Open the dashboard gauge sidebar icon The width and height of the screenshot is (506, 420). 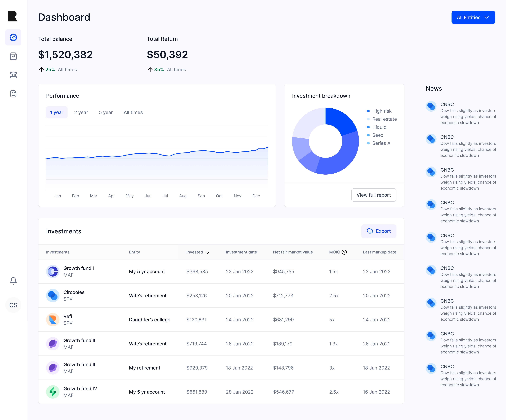tap(13, 37)
